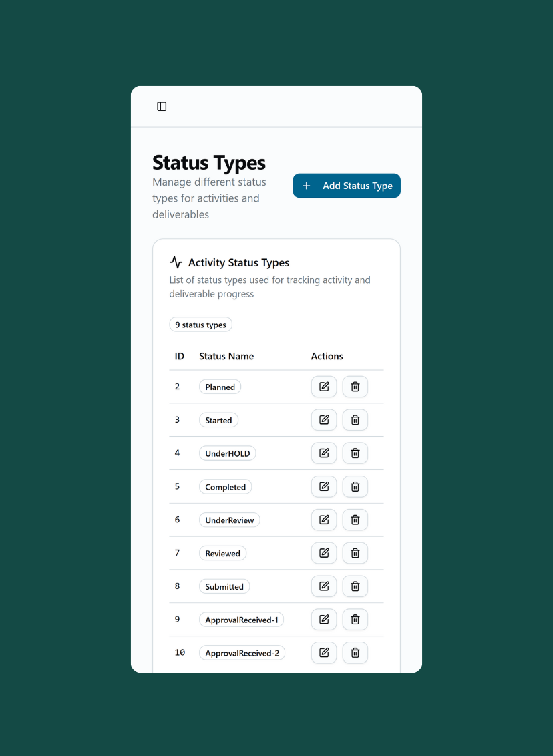
Task: Delete the UnderReview status
Action: (x=355, y=520)
